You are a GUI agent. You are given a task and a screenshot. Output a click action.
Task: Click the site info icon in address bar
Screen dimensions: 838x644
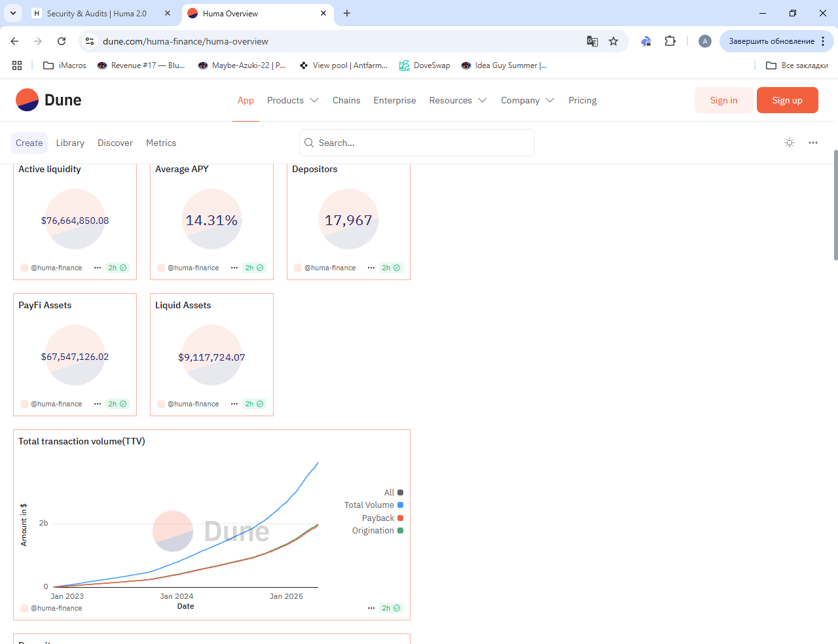[90, 41]
